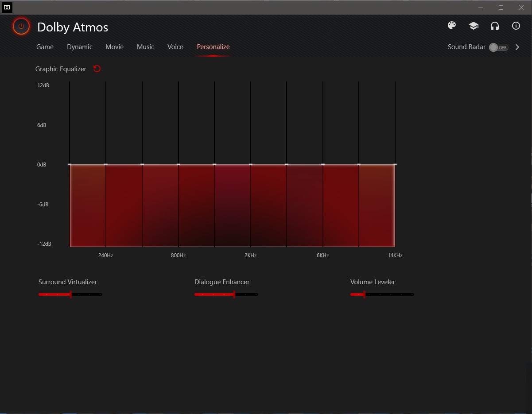Image resolution: width=532 pixels, height=414 pixels.
Task: Open the info icon
Action: (x=516, y=26)
